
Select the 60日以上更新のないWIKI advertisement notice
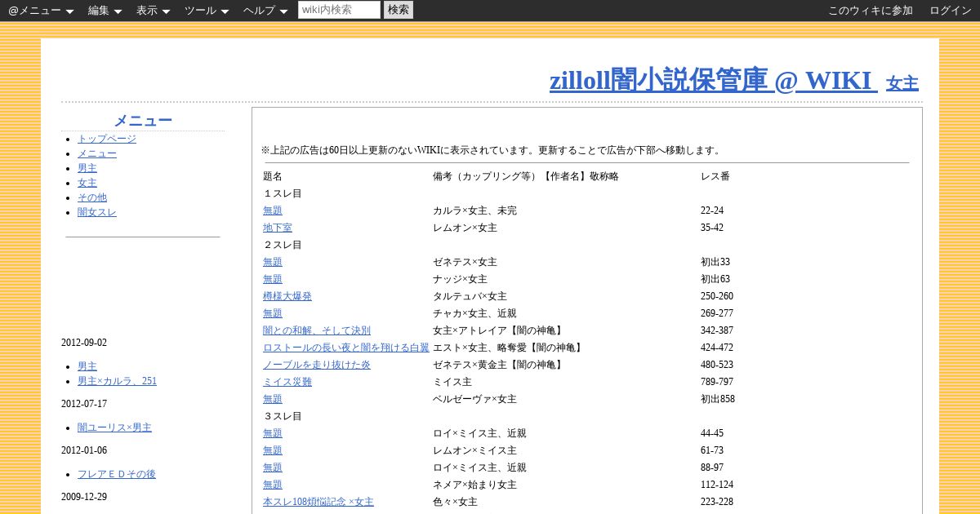tap(492, 150)
